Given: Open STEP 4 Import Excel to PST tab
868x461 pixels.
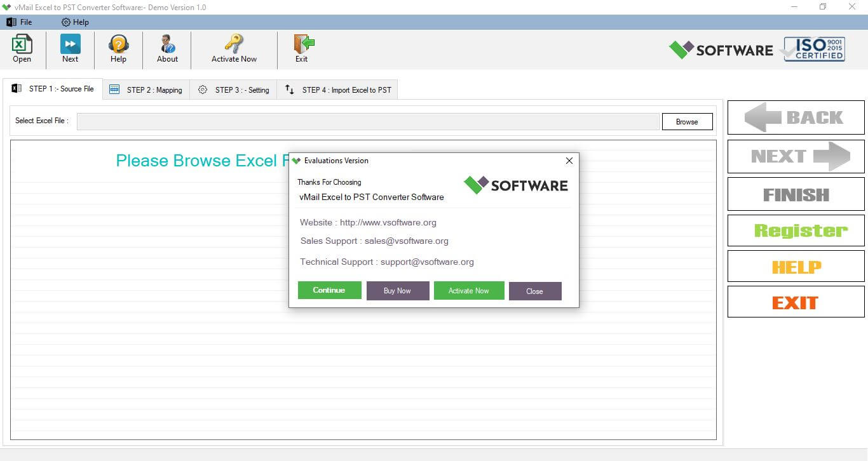Looking at the screenshot, I should [x=337, y=90].
